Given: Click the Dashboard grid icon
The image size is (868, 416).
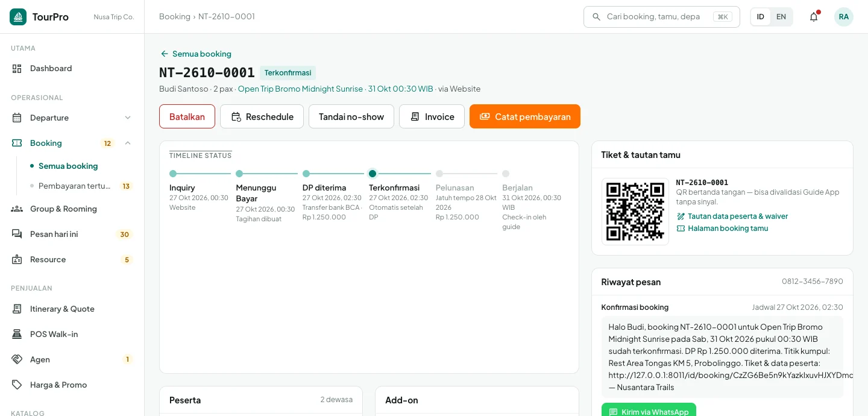Looking at the screenshot, I should [x=17, y=69].
